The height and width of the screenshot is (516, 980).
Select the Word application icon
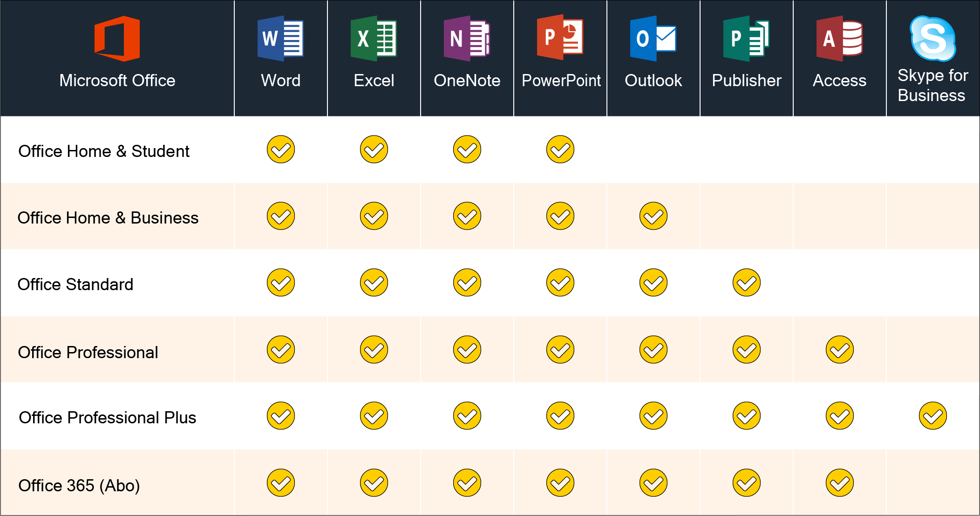pos(280,39)
